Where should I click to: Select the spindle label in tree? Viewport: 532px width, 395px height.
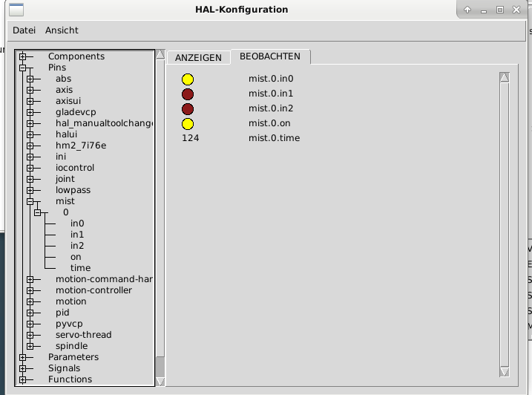pyautogui.click(x=71, y=346)
